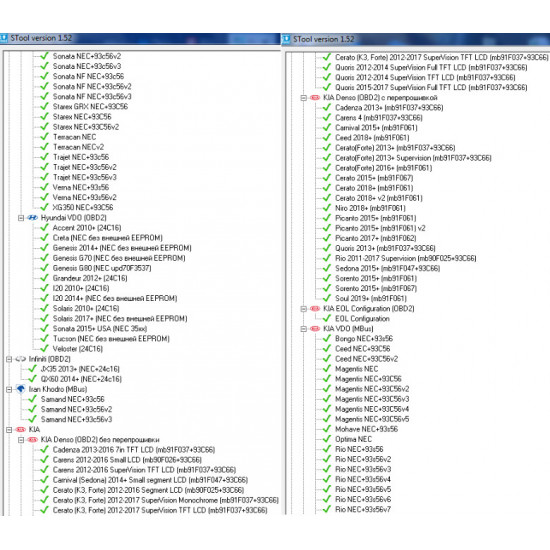Screen dimensions: 550x550
Task: Click the Infiniti logo icon beside Infiniti (OBD2)
Action: point(21,359)
